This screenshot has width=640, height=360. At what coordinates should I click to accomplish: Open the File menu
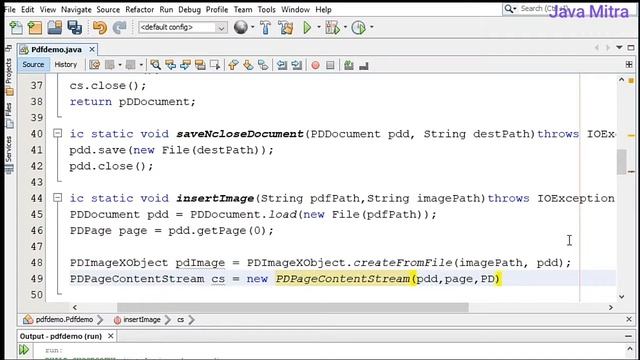tap(10, 9)
